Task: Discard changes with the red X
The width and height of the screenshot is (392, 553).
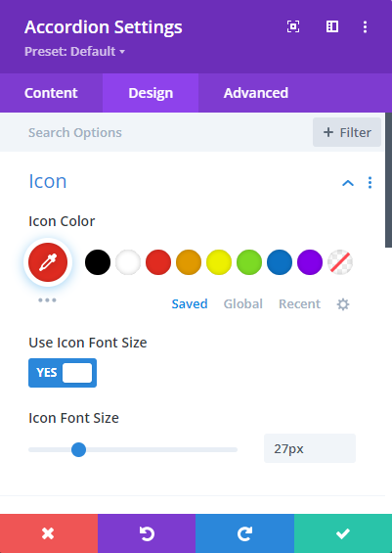Action: click(x=49, y=533)
